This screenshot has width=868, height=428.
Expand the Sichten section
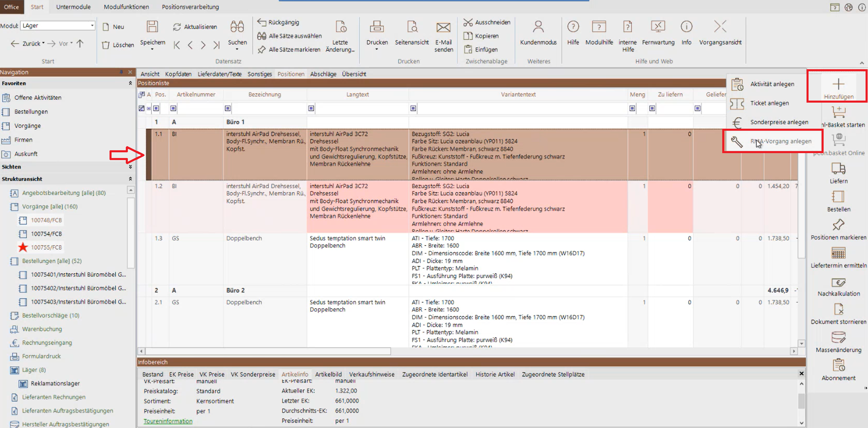[x=130, y=167]
